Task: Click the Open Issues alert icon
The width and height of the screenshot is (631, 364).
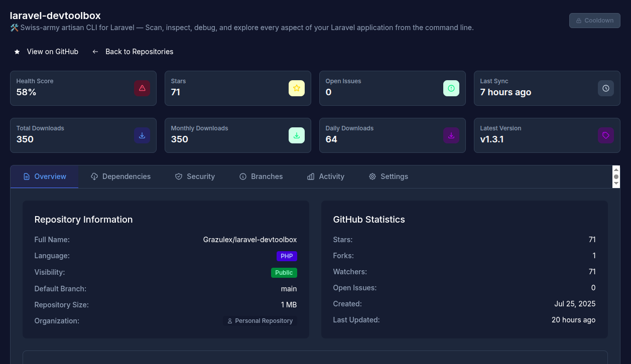Action: point(451,88)
